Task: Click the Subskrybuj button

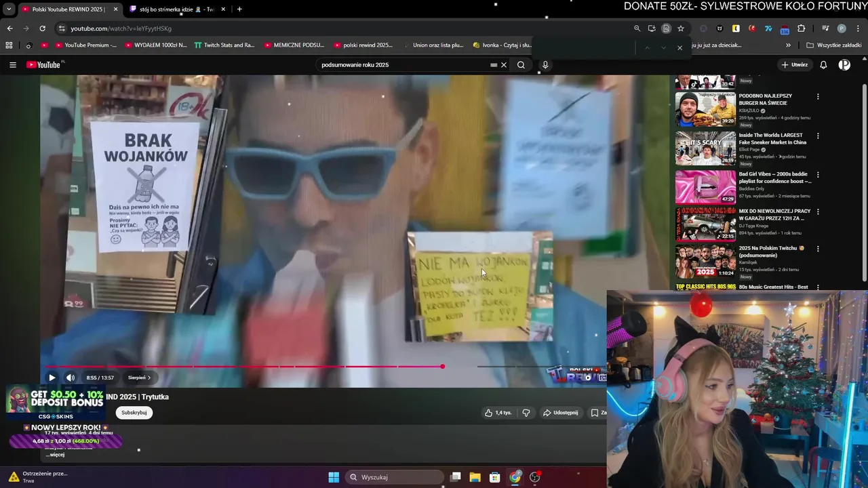Action: coord(134,413)
